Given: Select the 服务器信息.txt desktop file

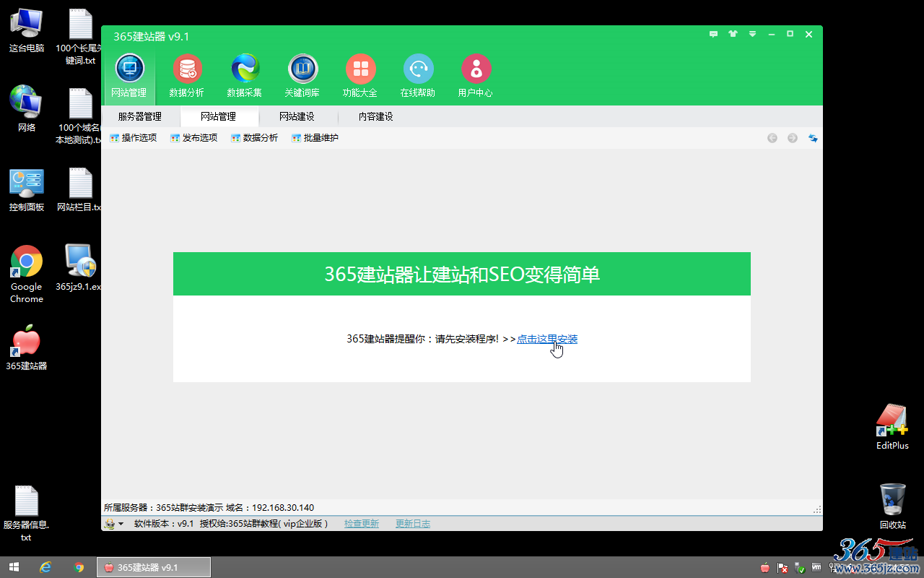Looking at the screenshot, I should (27, 514).
